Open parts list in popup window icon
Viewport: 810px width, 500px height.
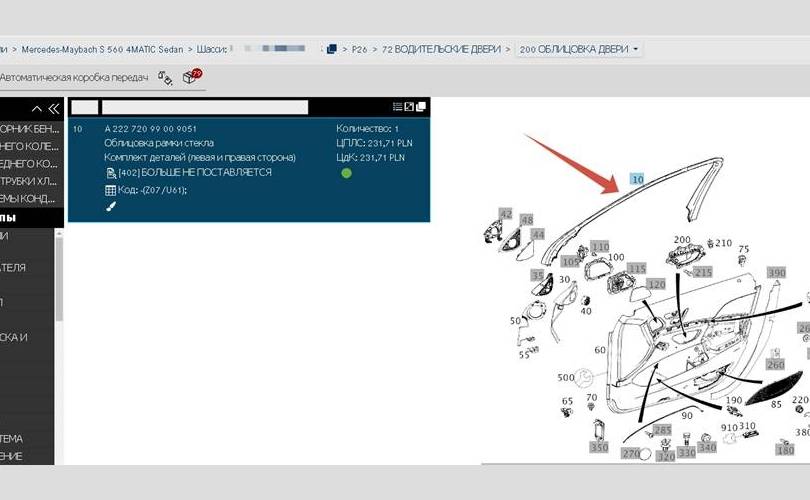(x=409, y=107)
